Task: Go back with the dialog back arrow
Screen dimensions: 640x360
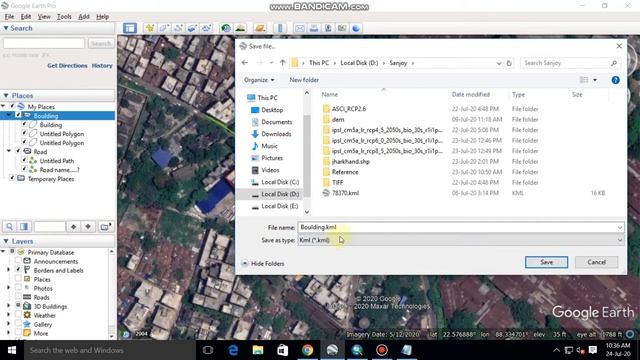Action: pyautogui.click(x=245, y=63)
